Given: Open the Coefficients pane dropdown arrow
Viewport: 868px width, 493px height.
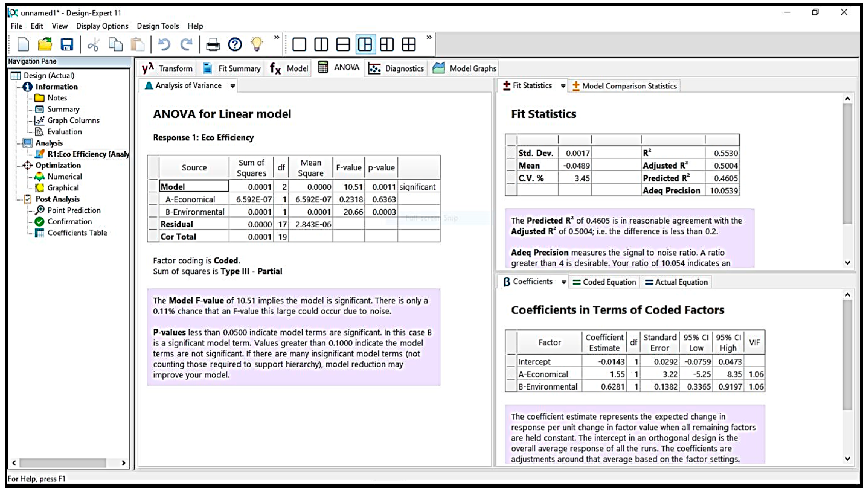Looking at the screenshot, I should 563,282.
